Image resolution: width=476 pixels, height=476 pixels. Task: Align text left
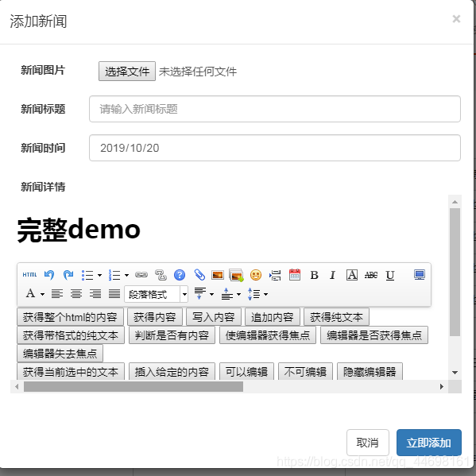click(57, 293)
